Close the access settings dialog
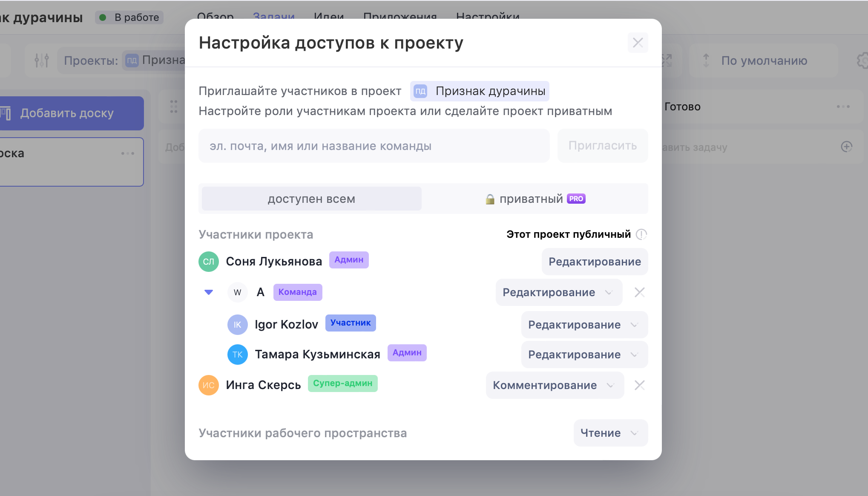This screenshot has height=496, width=868. point(638,43)
